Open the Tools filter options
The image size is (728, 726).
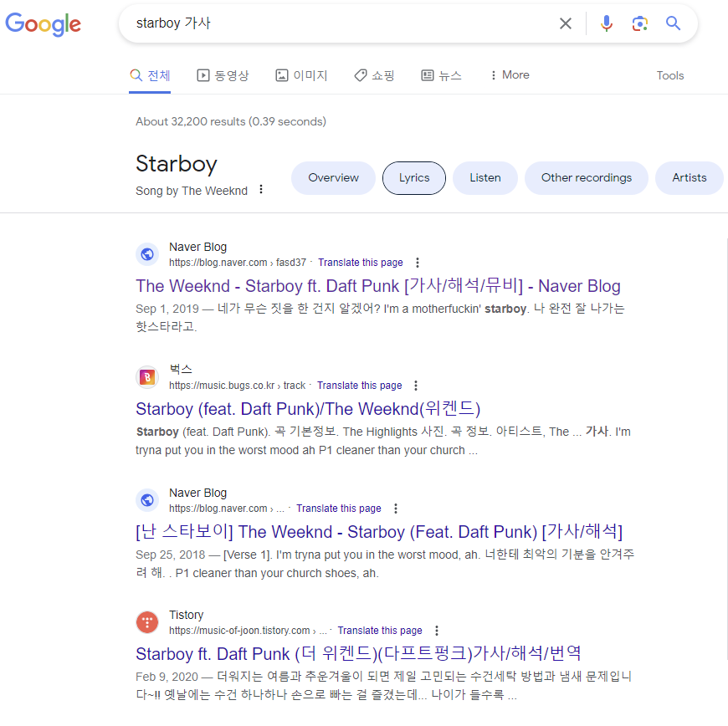(x=670, y=75)
